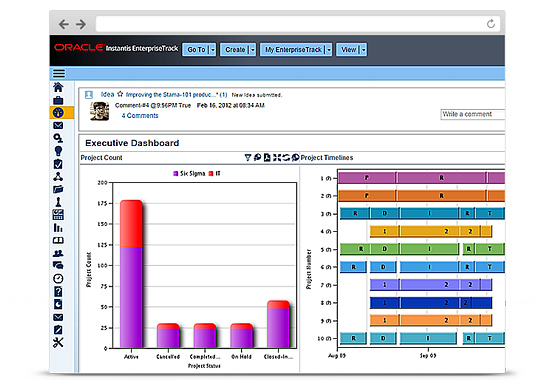Viewport: 552px width, 386px height.
Task: Expand the Go To dropdown arrow
Action: 213,50
